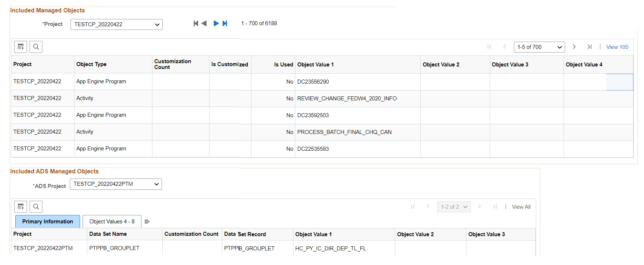Sort by Object Value 1 in top grid
Viewport: 644px width, 265px height.
point(315,65)
